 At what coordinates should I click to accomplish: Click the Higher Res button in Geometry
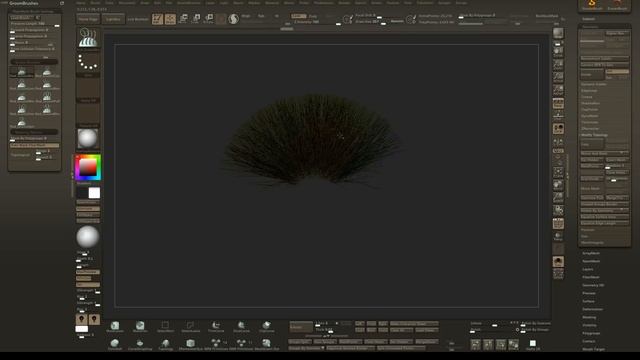(x=617, y=33)
